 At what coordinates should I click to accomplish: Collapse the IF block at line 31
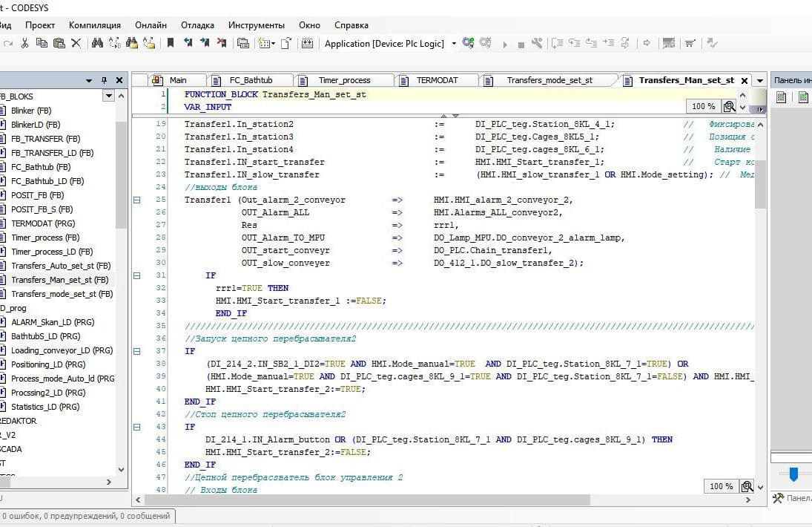click(136, 275)
